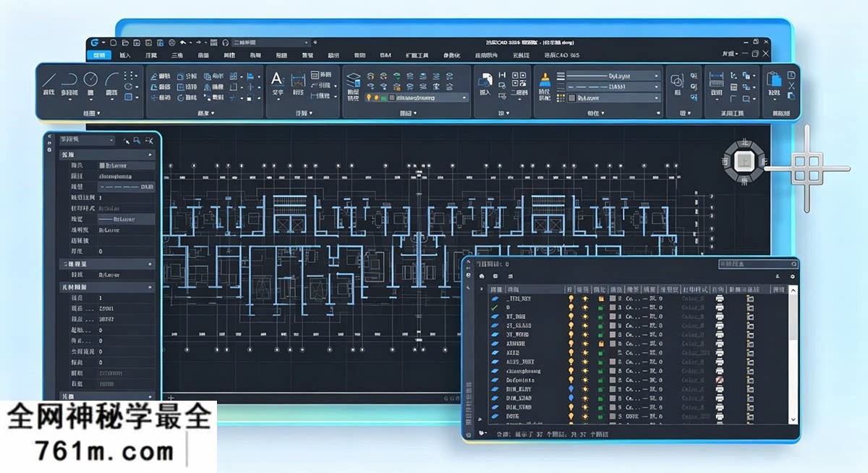The height and width of the screenshot is (473, 868).
Task: Click the top face of the ViewCube
Action: click(x=744, y=161)
